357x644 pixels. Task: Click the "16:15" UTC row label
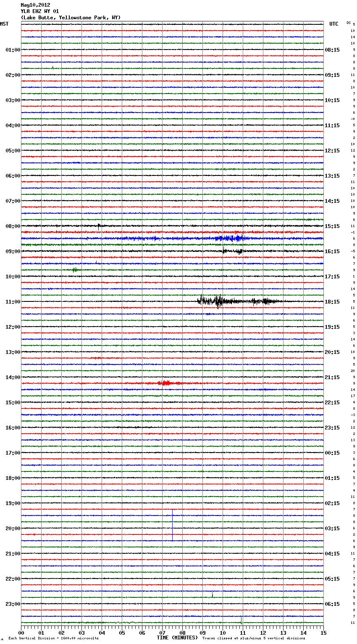[x=332, y=251]
